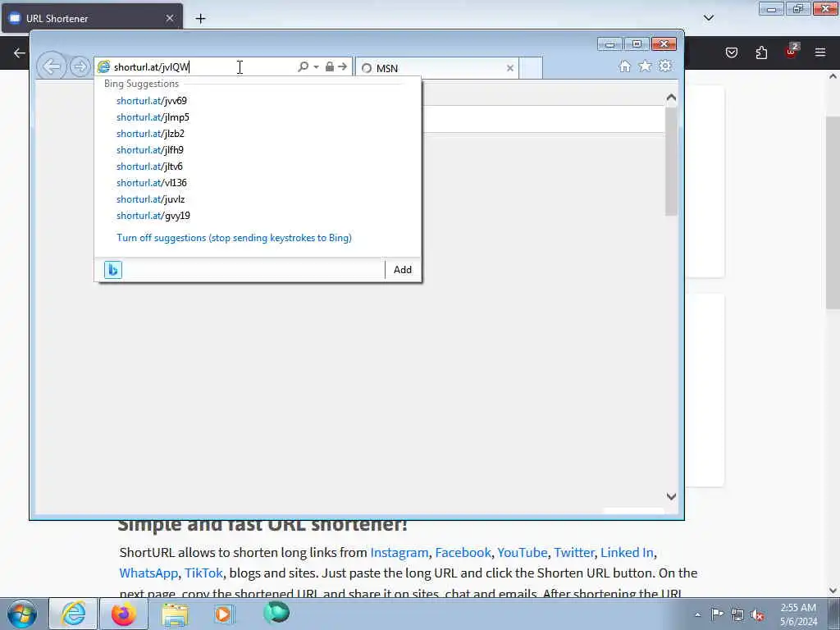Click the IE page scrollbar down arrow
Viewport: 840px width, 630px height.
click(671, 496)
